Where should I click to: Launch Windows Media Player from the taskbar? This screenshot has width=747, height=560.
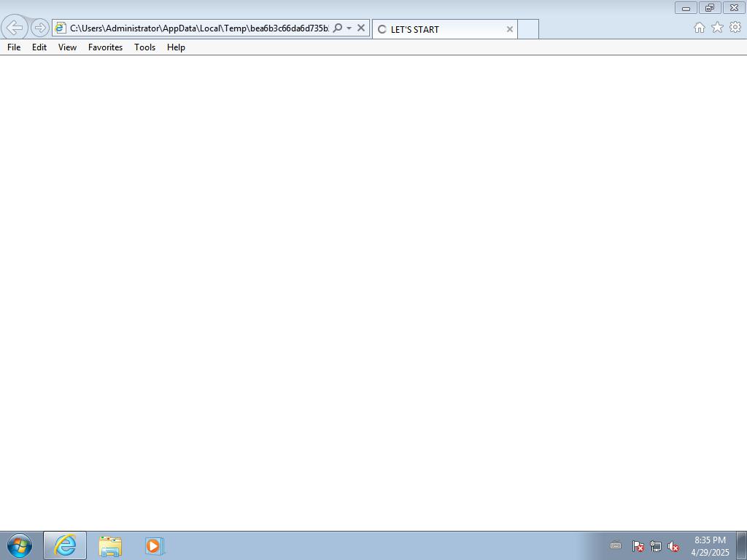pos(155,546)
